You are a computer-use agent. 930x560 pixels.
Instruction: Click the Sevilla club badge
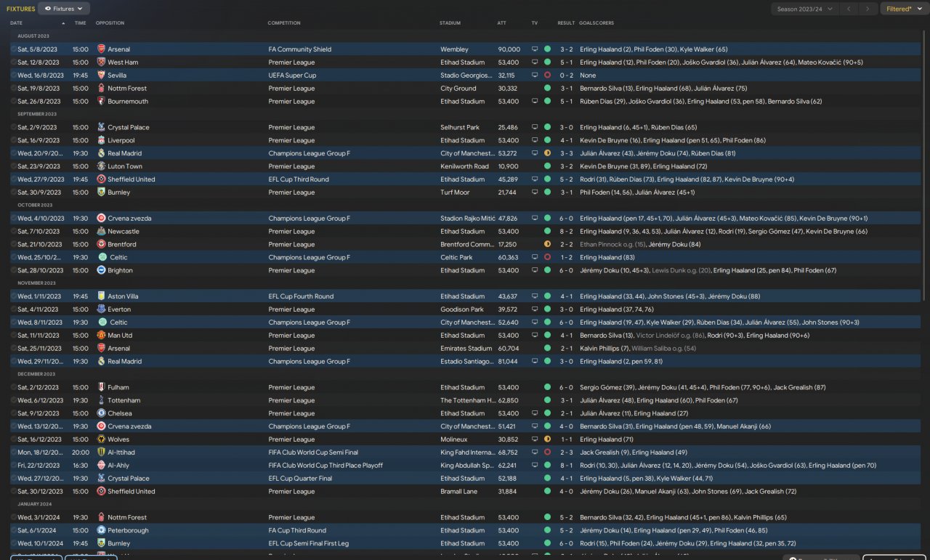point(101,76)
